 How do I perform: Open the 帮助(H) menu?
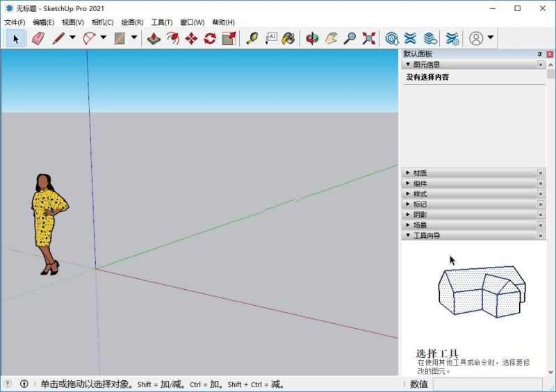(x=223, y=22)
